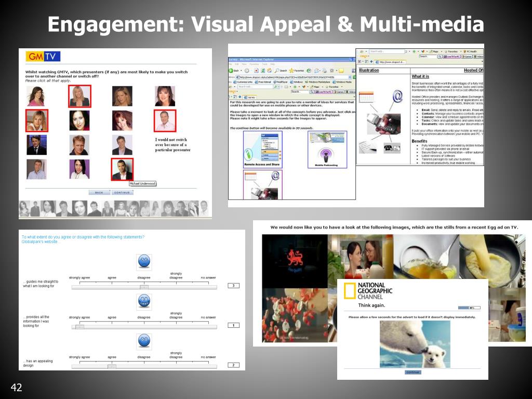Click the Home icon in IE toolbar
The width and height of the screenshot is (532, 399).
(270, 71)
